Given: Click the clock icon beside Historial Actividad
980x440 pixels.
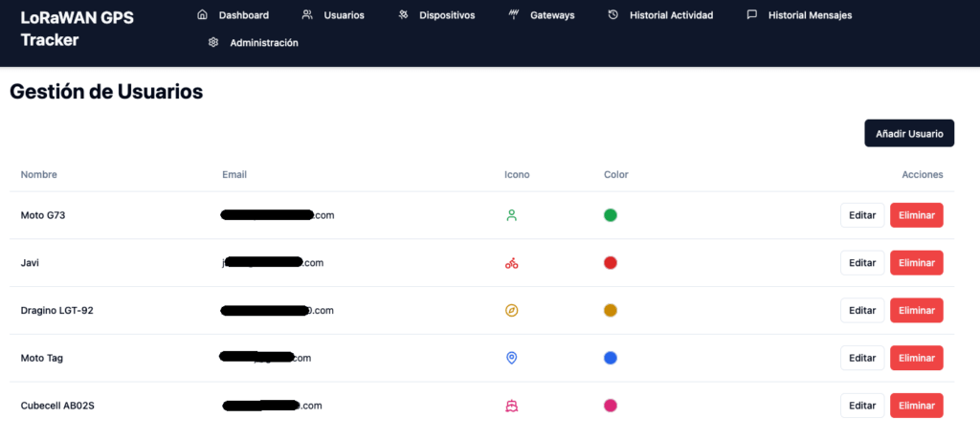Looking at the screenshot, I should click(612, 15).
